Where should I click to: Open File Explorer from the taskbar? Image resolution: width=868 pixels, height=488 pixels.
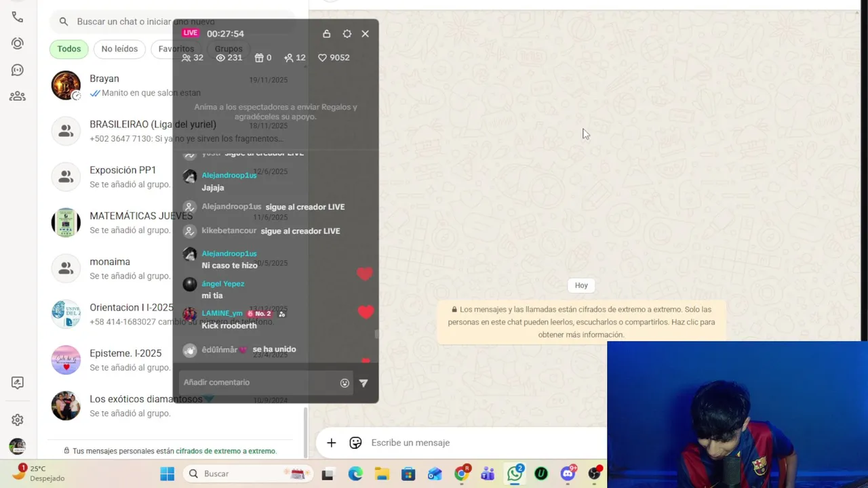382,474
